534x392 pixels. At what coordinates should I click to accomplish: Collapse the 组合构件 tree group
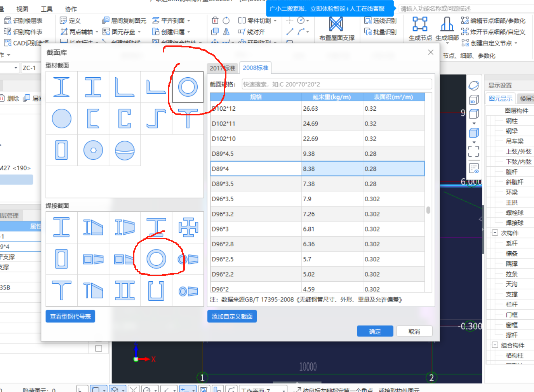click(495, 345)
